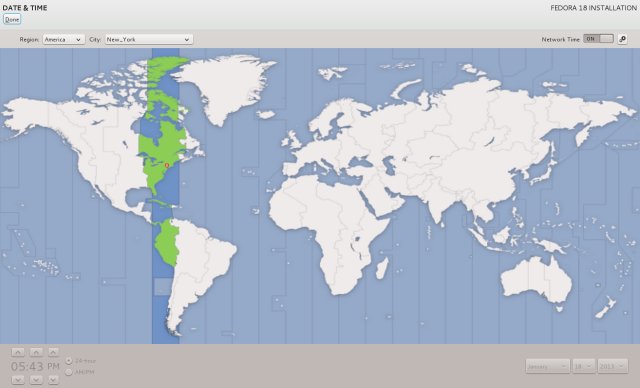Open network time server settings icon
This screenshot has width=640, height=388.
point(622,39)
